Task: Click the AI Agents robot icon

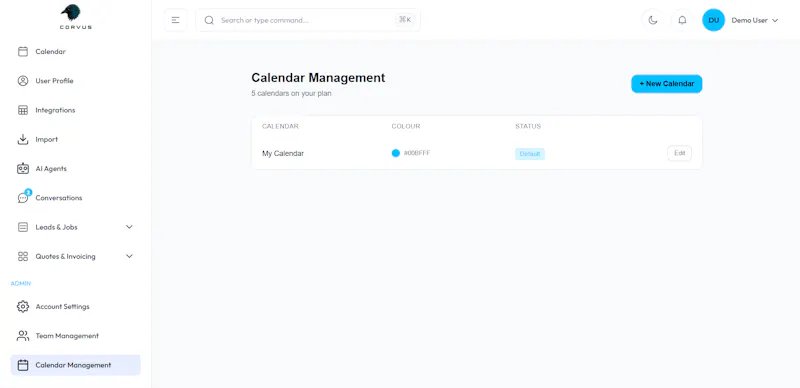Action: [x=23, y=168]
